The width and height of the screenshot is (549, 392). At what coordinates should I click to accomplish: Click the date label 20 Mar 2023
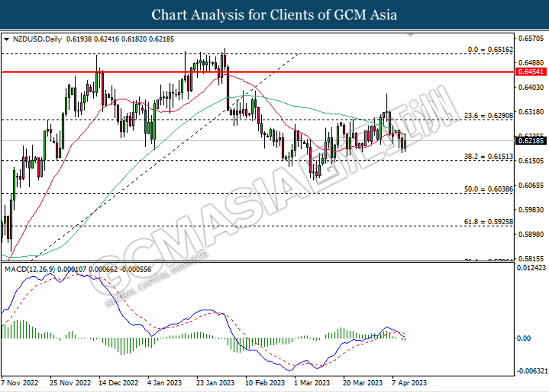click(x=362, y=383)
